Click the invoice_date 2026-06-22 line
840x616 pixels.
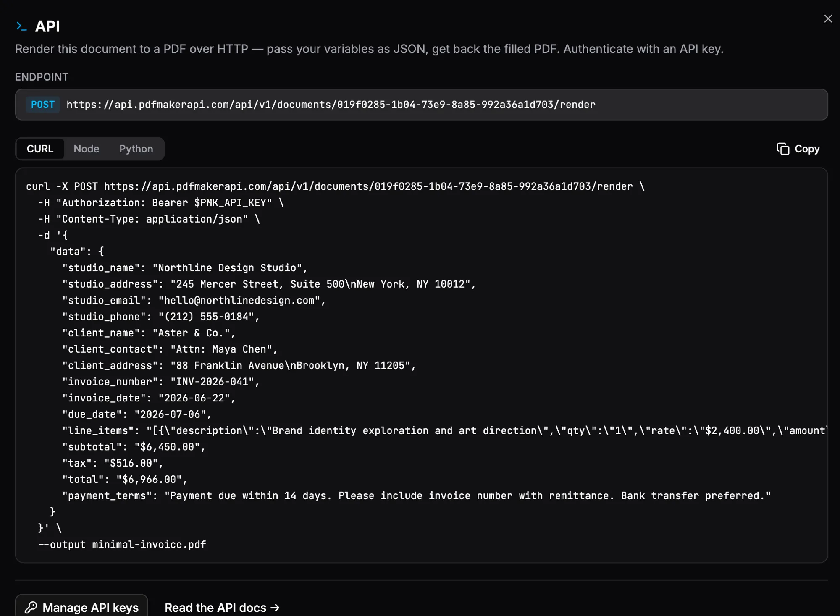point(149,398)
